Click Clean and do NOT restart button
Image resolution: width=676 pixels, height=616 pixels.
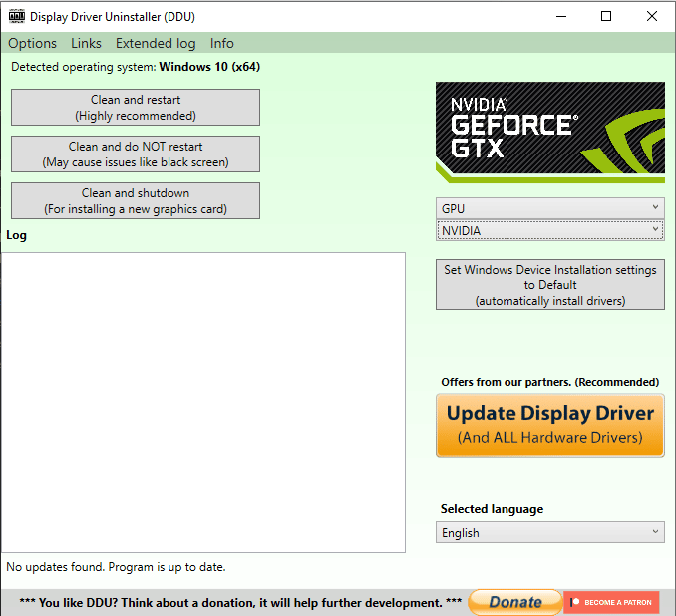(x=136, y=154)
